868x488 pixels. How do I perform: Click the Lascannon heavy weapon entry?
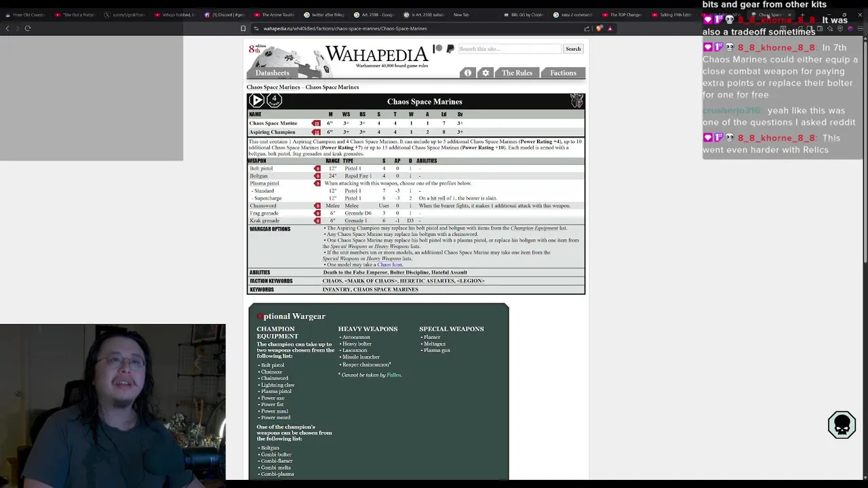(355, 350)
